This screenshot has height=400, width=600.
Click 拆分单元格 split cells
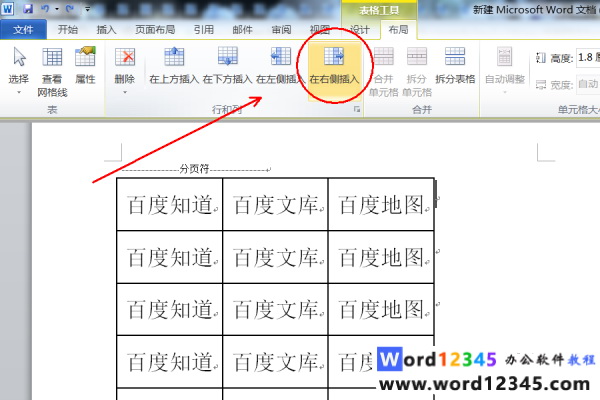[x=417, y=71]
